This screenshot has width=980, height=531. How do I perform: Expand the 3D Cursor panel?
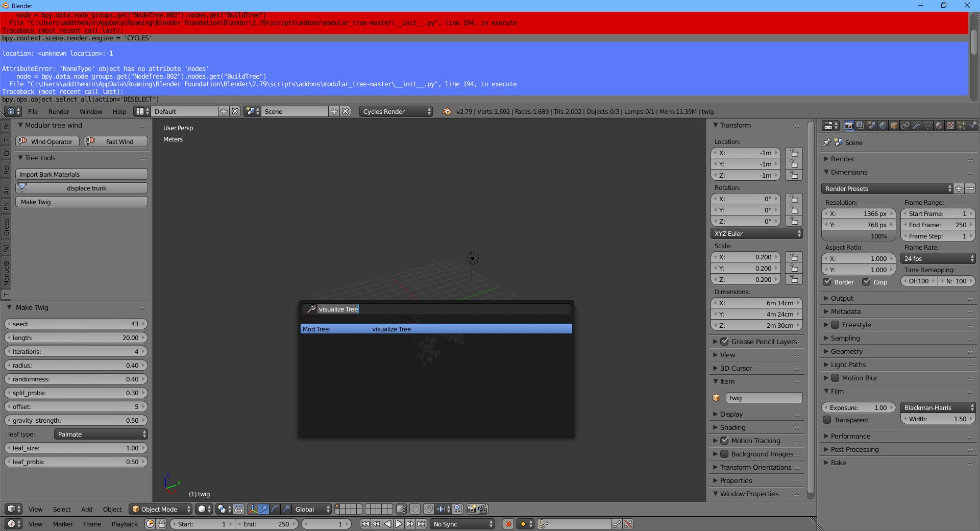tap(736, 368)
